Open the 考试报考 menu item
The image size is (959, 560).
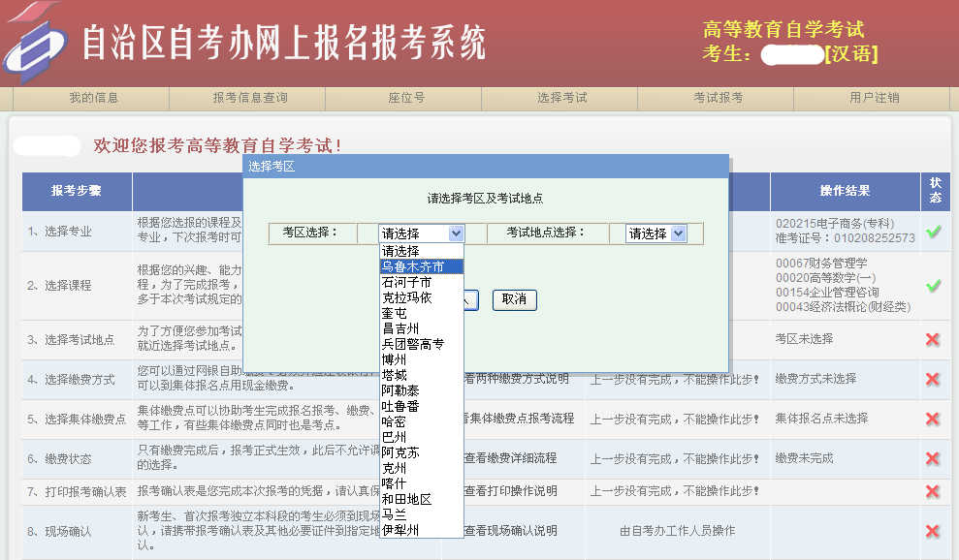(719, 97)
